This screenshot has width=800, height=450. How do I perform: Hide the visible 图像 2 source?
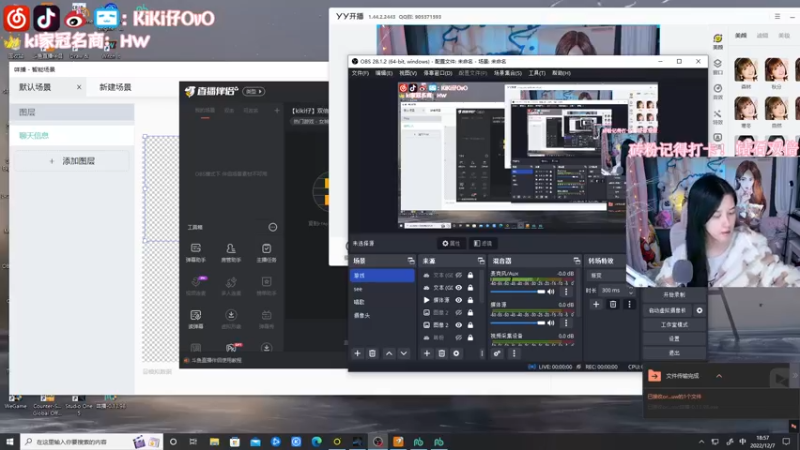tap(459, 325)
